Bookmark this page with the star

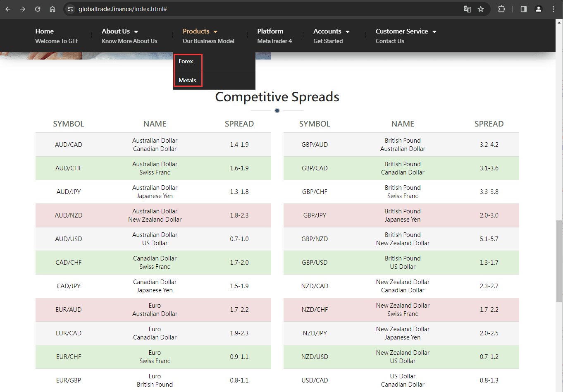point(481,9)
